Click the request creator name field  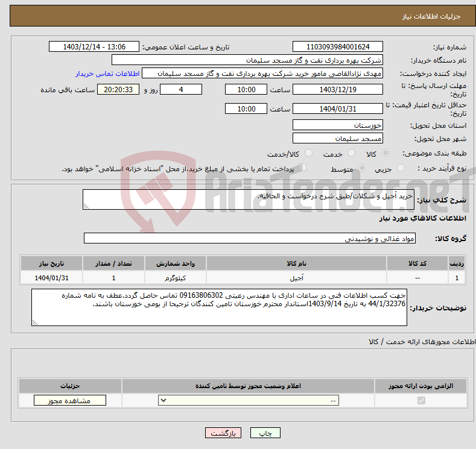[262, 74]
